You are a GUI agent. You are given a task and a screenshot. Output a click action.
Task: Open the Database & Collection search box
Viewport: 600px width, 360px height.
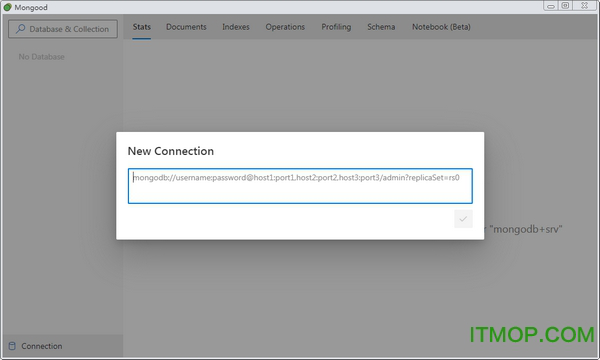point(63,29)
